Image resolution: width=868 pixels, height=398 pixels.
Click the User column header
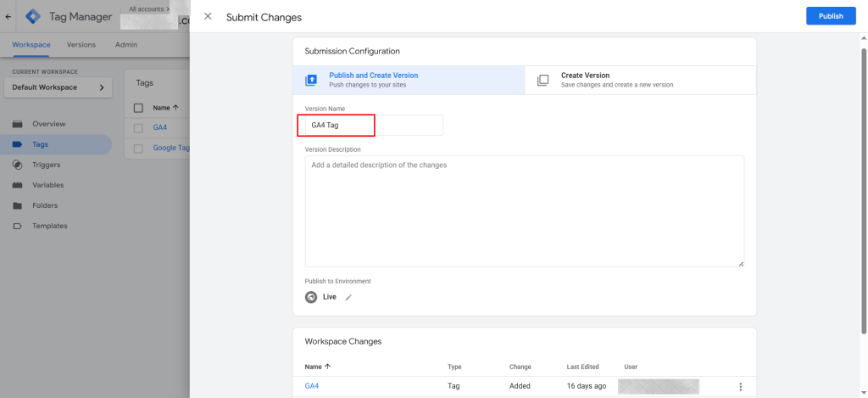pos(631,367)
